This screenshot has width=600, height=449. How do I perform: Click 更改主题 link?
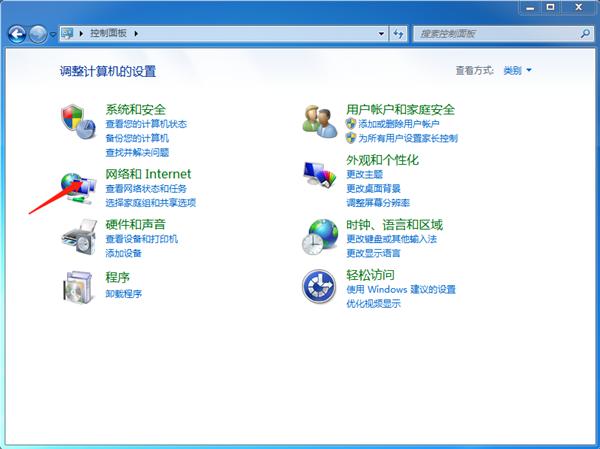tap(364, 174)
